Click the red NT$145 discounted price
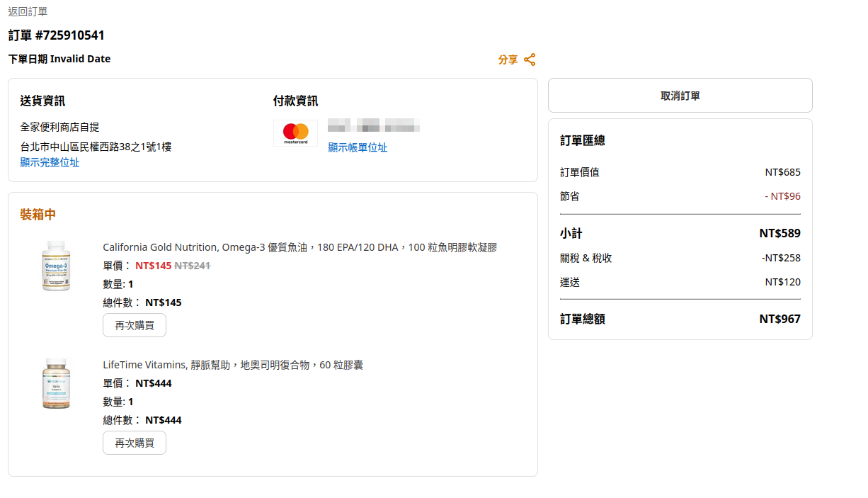This screenshot has width=868, height=498. click(x=153, y=266)
